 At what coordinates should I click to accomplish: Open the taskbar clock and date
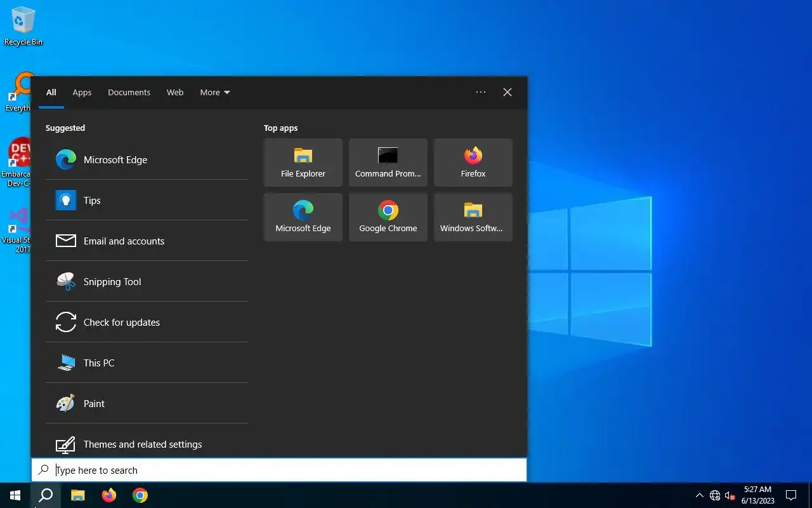pos(758,495)
